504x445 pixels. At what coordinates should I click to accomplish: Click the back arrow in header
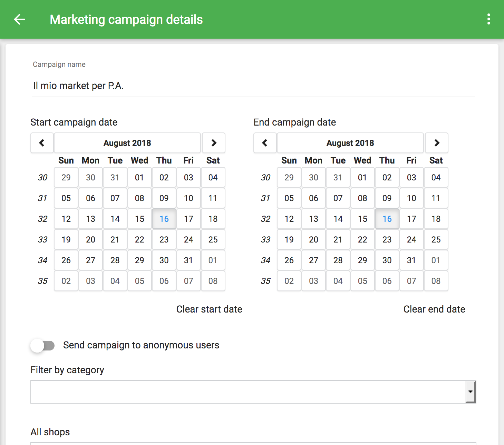pos(20,19)
